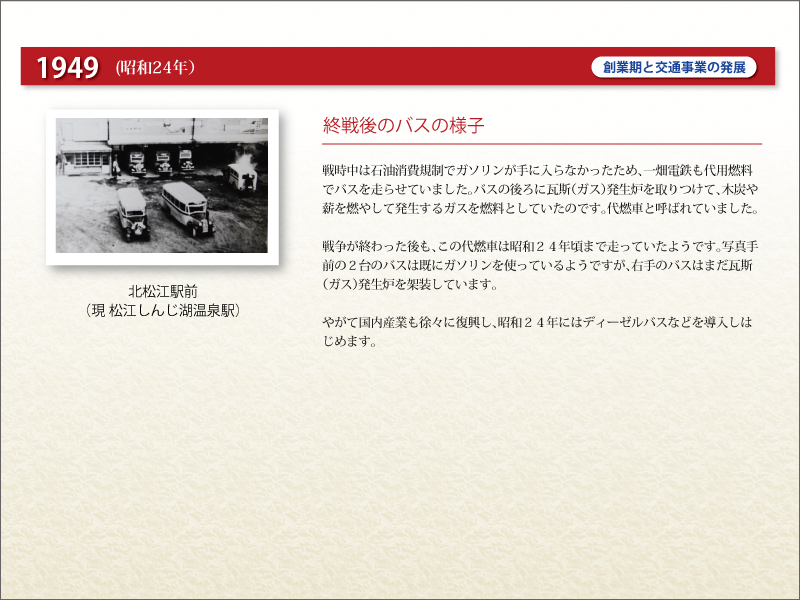Click the front-right bus in the photo
Image resolution: width=800 pixels, height=600 pixels.
(188, 209)
